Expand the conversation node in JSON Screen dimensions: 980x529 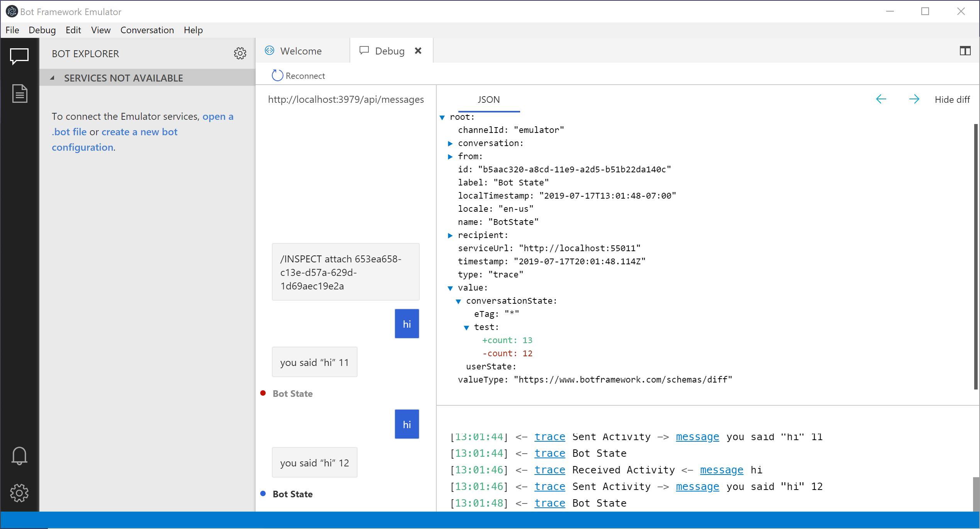pos(450,144)
